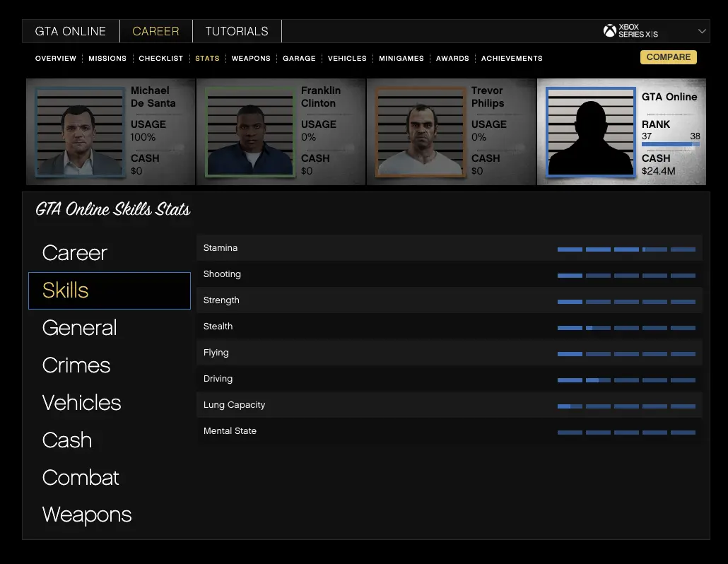This screenshot has width=728, height=564.
Task: Open the GTA ONLINE top tab
Action: (71, 31)
